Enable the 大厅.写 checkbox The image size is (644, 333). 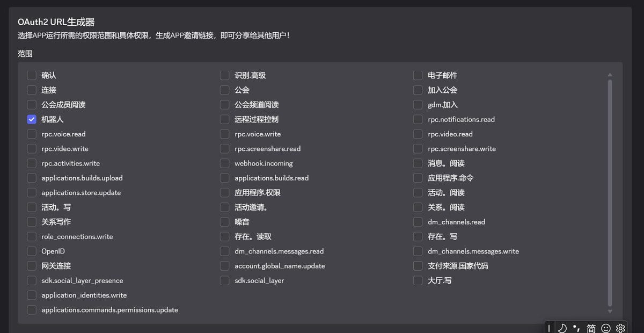[418, 280]
